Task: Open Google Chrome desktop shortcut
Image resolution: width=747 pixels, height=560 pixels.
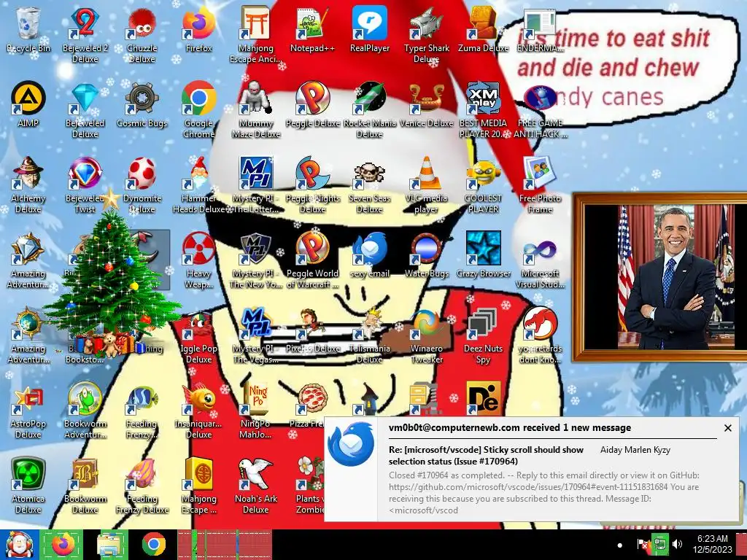Action: coord(198,109)
